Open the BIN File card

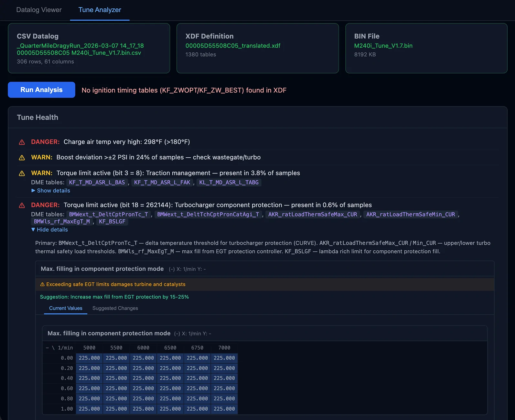point(426,48)
